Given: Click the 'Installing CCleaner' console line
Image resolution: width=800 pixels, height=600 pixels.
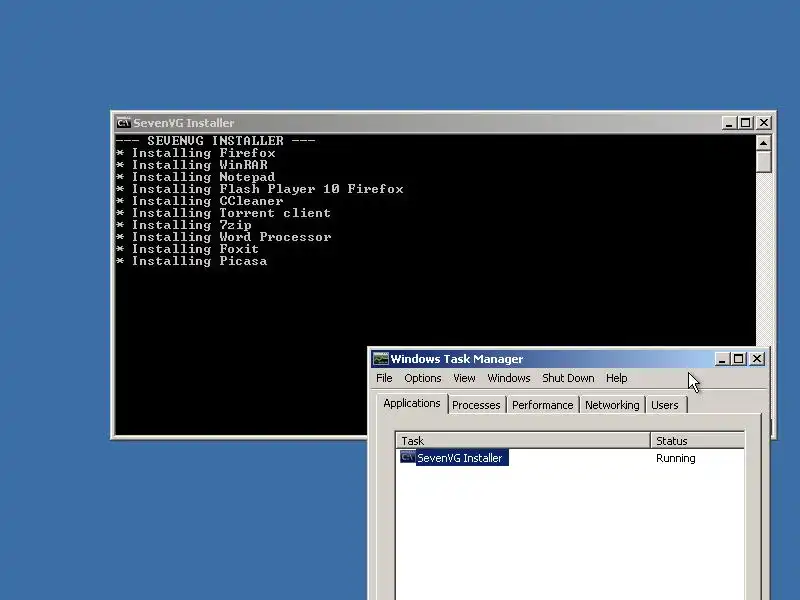Looking at the screenshot, I should tap(199, 201).
